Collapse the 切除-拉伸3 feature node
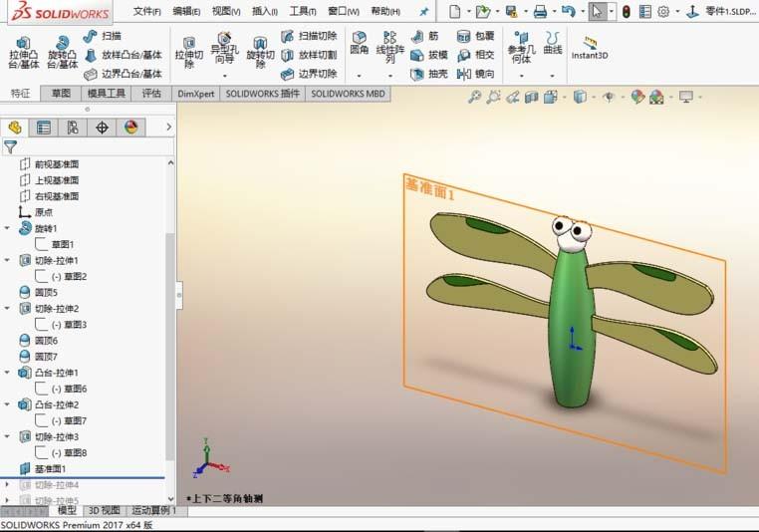 [x=7, y=436]
